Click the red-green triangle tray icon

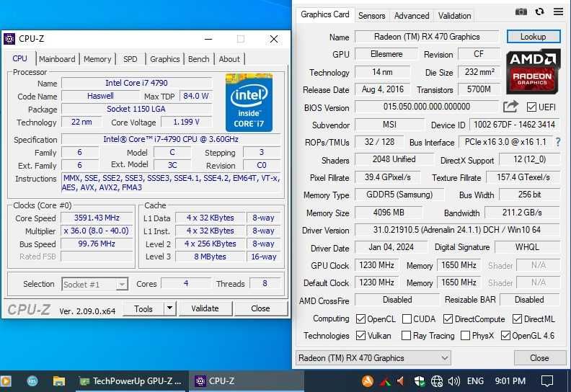[x=385, y=381]
